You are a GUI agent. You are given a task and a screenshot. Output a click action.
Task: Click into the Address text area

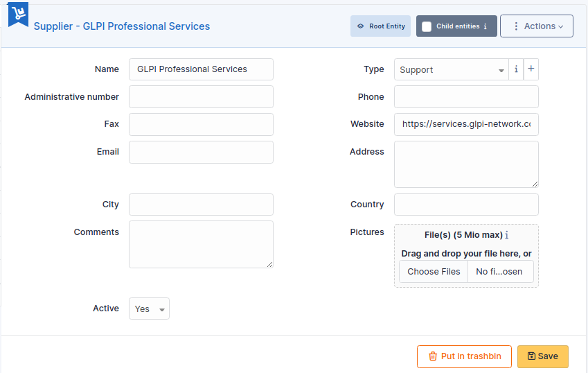(466, 164)
